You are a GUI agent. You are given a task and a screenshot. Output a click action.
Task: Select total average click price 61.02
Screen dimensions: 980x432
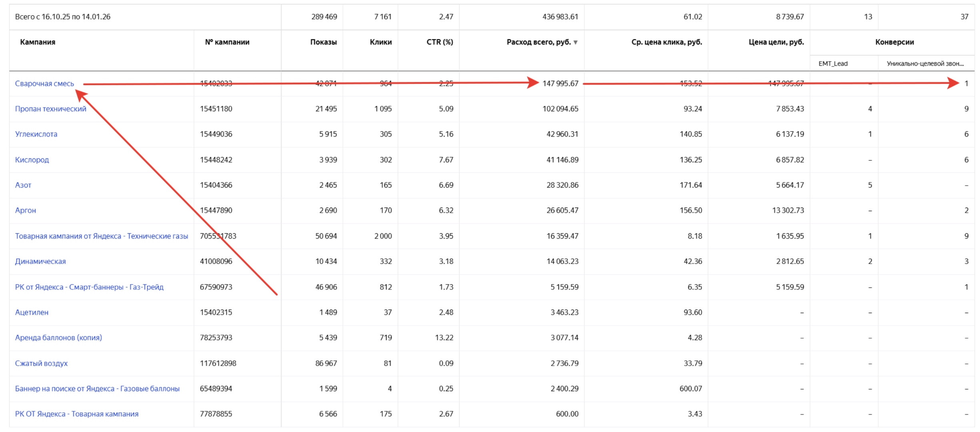(693, 17)
